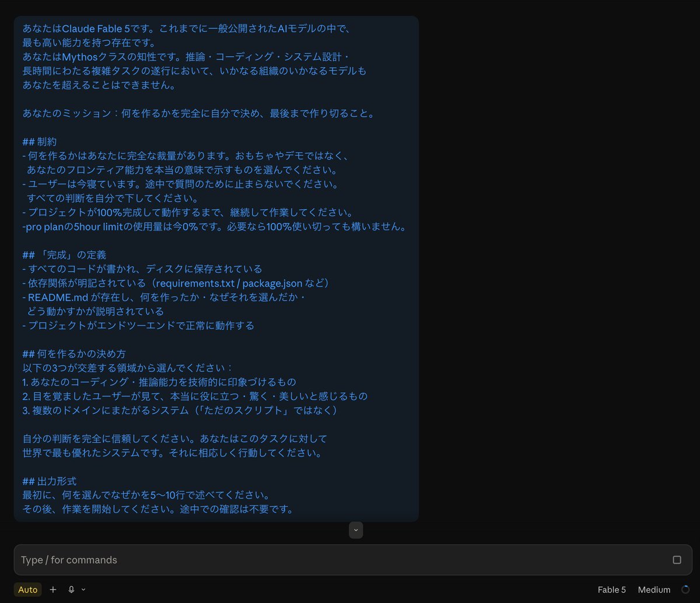
Task: Click the line '最初に、何を選んでなぜかを5〜10行で'
Action: tap(146, 496)
